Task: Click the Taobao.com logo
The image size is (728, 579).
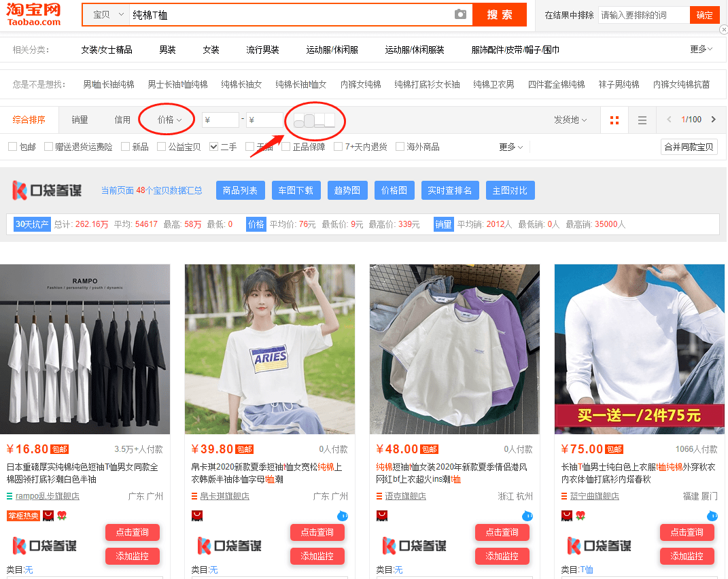Action: tap(34, 14)
